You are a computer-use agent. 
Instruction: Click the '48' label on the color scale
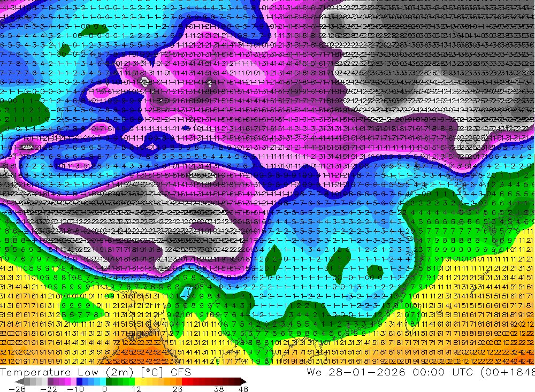point(243,389)
